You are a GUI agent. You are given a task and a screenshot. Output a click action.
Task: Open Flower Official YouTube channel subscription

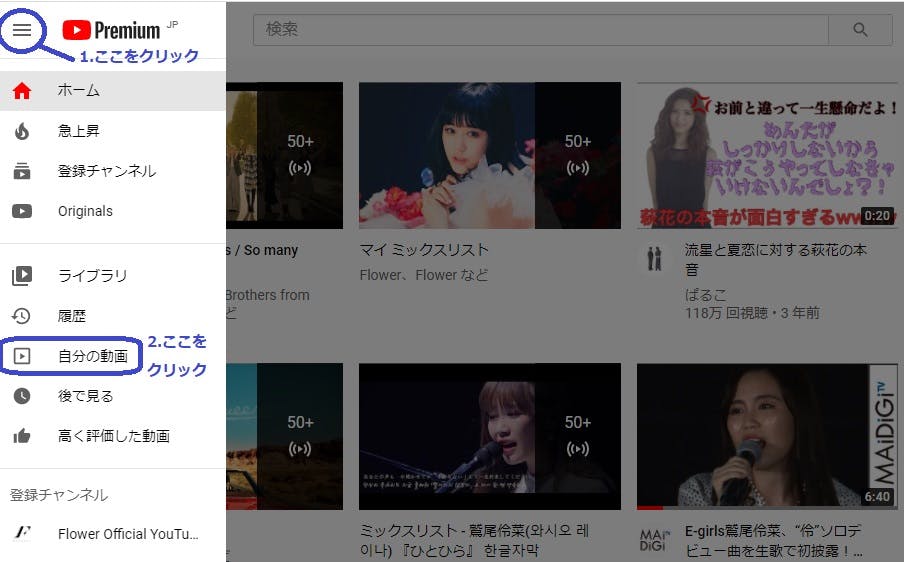pos(128,534)
